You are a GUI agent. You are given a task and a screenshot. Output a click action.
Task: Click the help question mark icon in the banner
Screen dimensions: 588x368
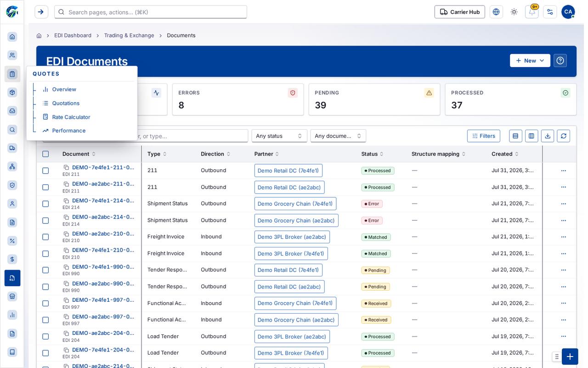coord(560,61)
